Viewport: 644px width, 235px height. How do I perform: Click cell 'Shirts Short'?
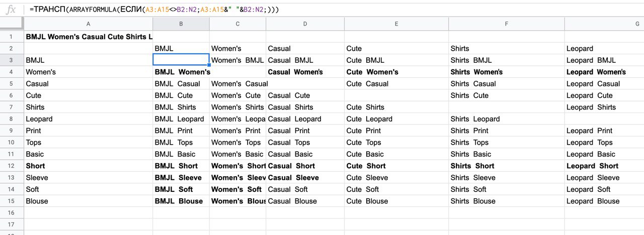pyautogui.click(x=507, y=166)
